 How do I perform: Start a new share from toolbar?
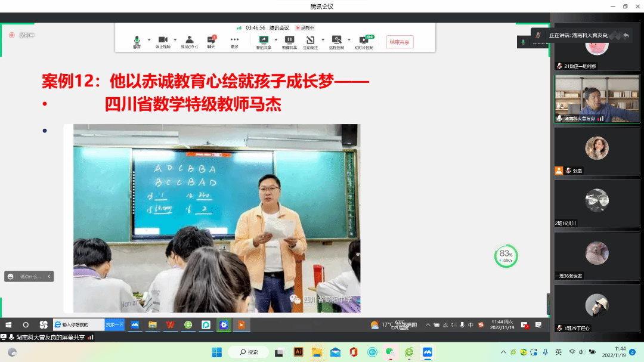click(x=263, y=41)
